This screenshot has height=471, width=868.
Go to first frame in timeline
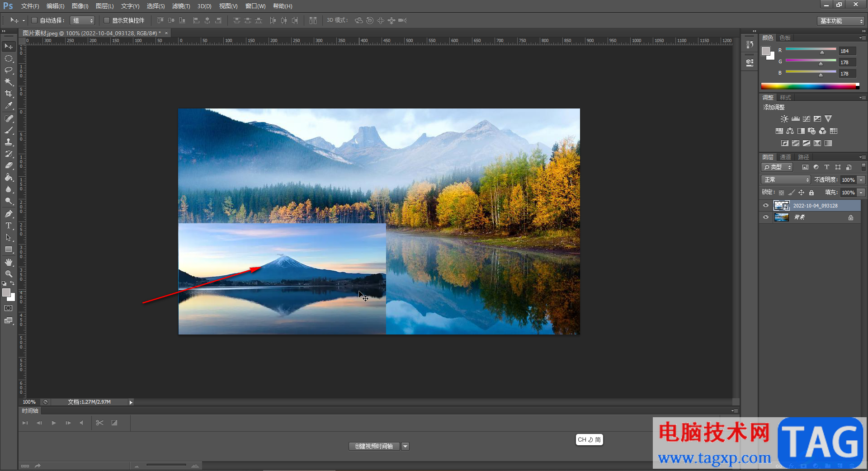pos(25,423)
